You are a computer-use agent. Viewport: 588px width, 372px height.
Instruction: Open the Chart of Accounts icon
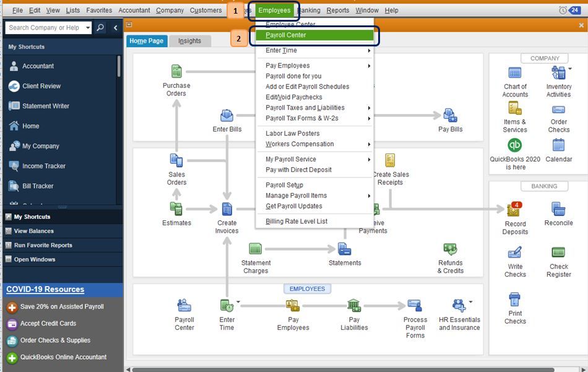(x=515, y=73)
